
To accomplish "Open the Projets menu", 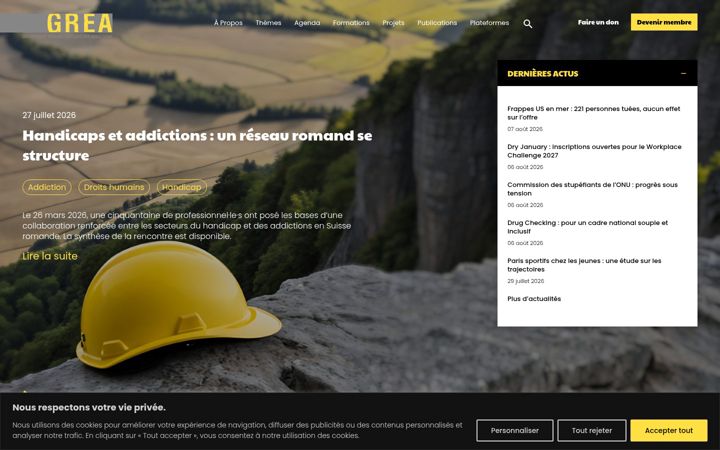I will coord(394,22).
